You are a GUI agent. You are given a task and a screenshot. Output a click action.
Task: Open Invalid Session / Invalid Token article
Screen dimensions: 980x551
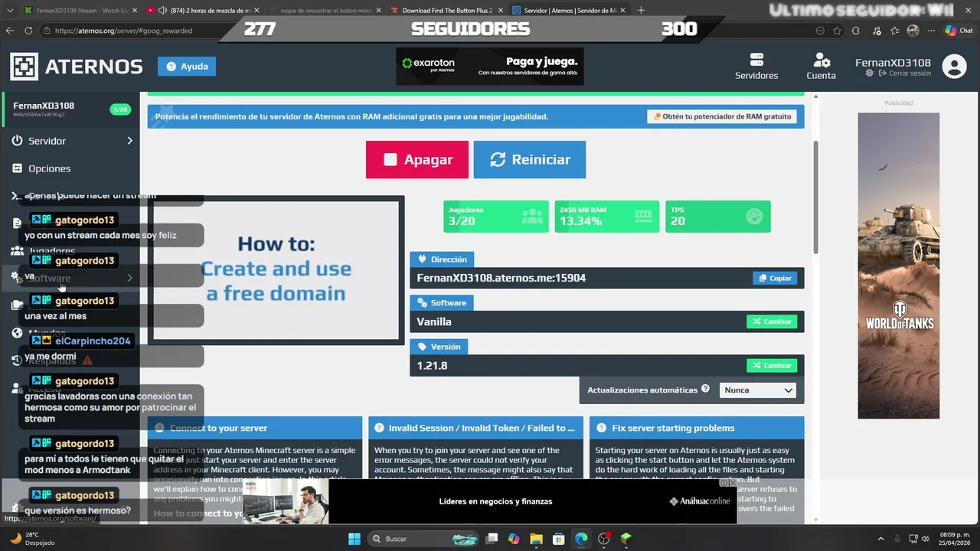(475, 428)
